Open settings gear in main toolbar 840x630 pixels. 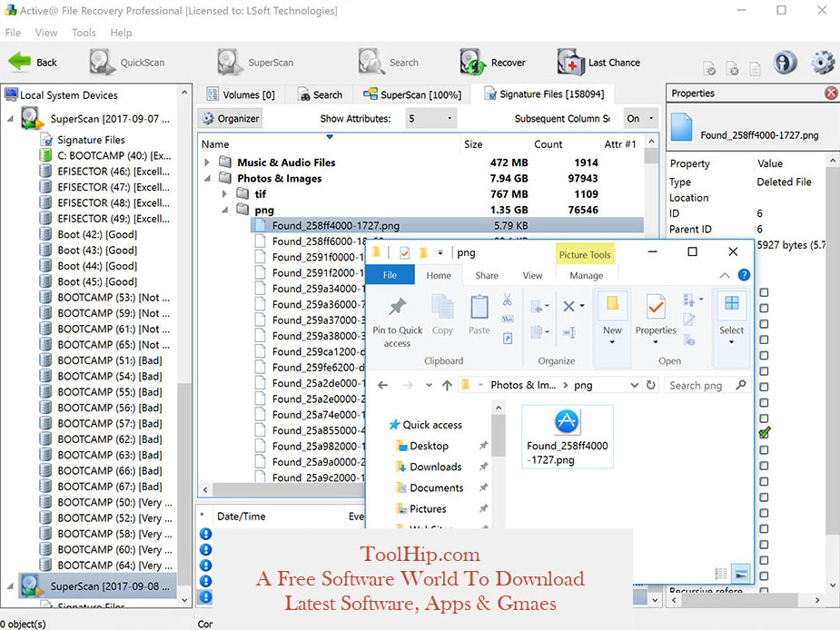click(823, 63)
